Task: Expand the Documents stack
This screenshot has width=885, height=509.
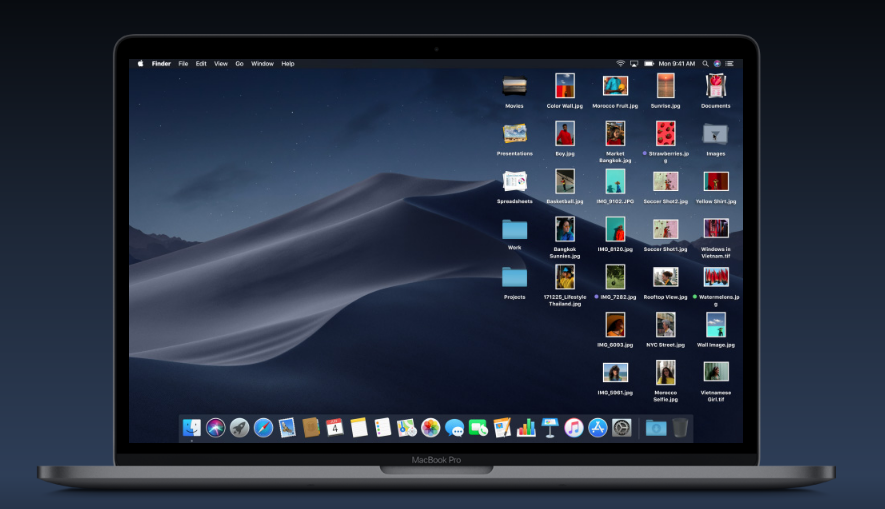Action: tap(716, 86)
